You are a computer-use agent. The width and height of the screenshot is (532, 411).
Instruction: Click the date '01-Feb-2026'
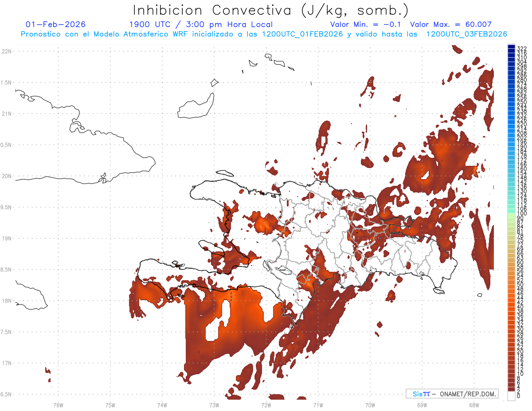coord(55,24)
